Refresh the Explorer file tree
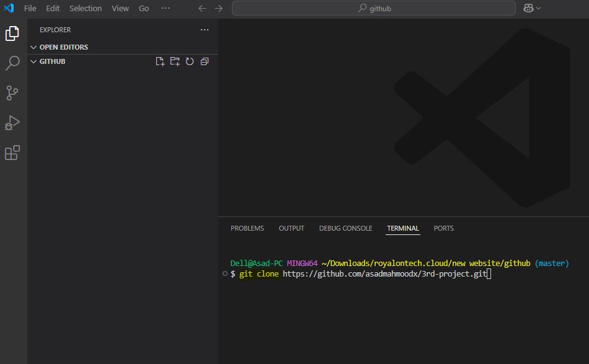Image resolution: width=589 pixels, height=364 pixels. (190, 61)
